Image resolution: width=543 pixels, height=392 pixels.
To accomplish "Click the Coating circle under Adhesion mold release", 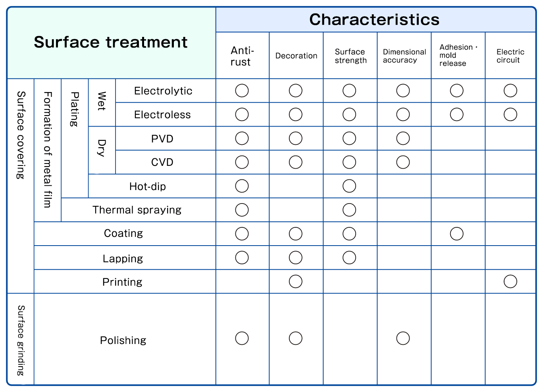I will [456, 234].
